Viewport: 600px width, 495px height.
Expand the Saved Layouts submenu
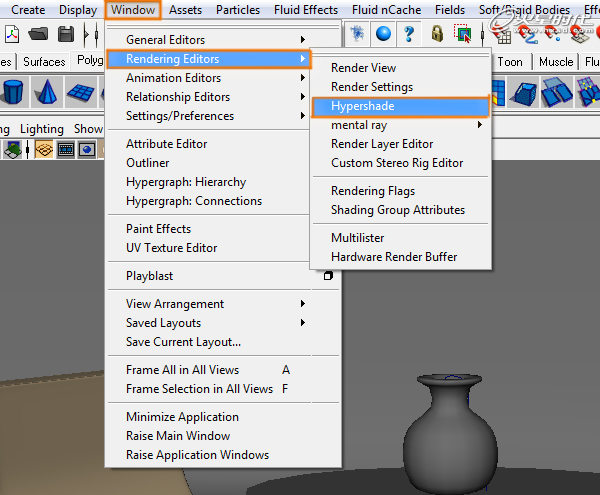tap(224, 323)
